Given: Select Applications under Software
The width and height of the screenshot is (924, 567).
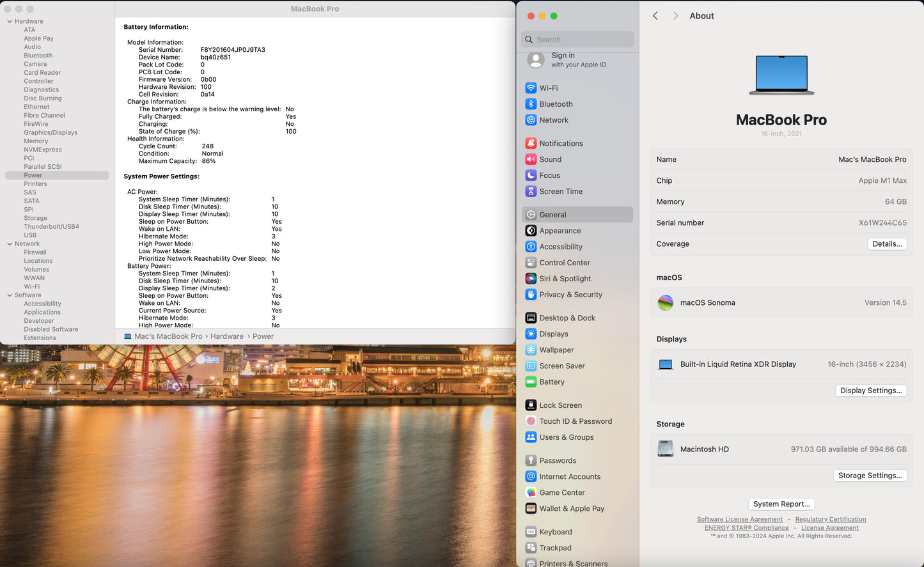Looking at the screenshot, I should pos(42,312).
